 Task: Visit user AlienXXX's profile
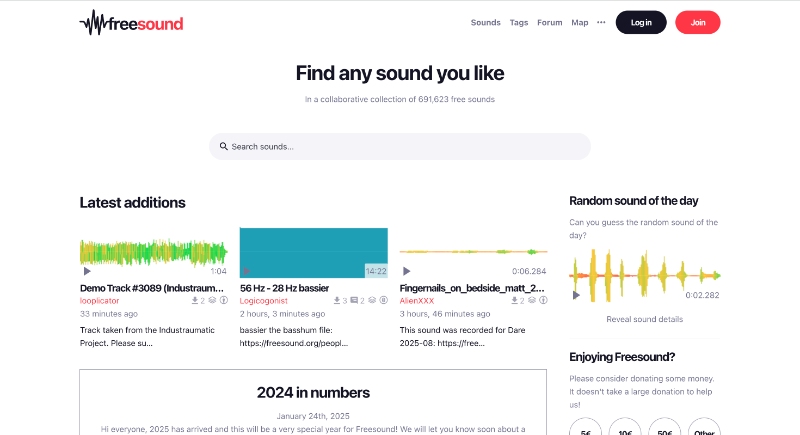(x=416, y=301)
